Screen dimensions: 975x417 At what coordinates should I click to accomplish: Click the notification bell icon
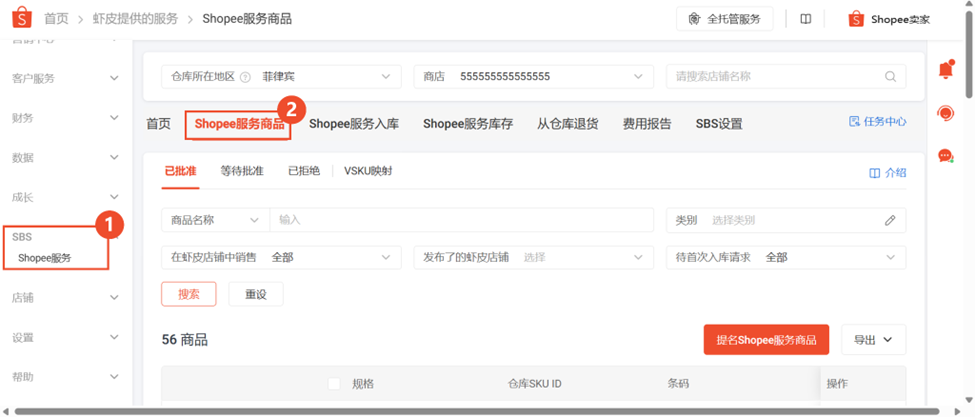[946, 70]
